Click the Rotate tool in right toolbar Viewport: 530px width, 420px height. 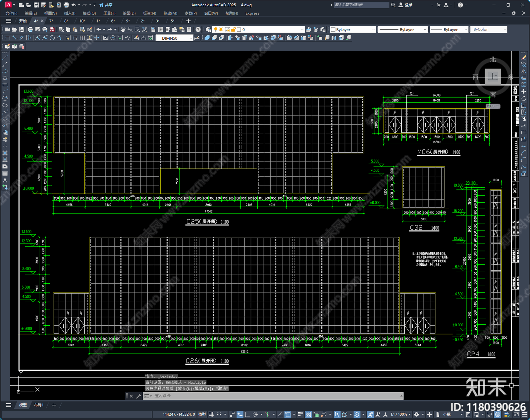(x=524, y=98)
